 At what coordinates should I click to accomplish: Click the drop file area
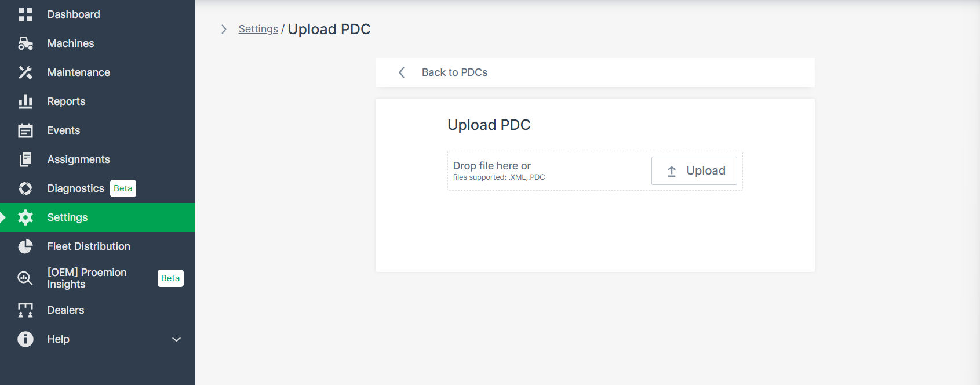[545, 171]
